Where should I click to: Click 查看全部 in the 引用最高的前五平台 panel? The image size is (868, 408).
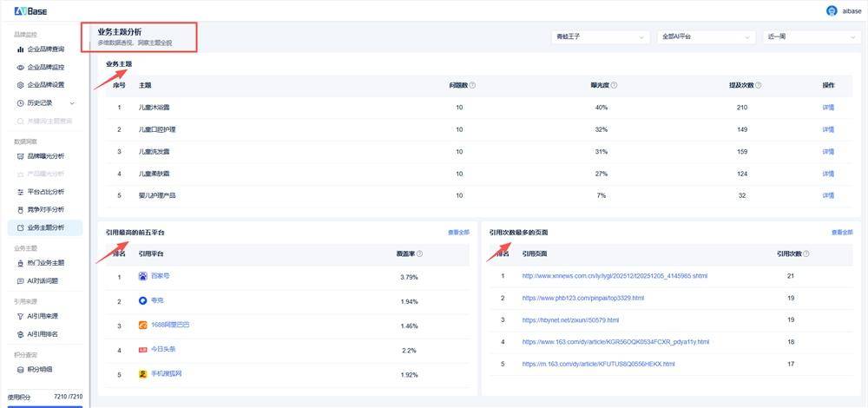click(x=458, y=233)
